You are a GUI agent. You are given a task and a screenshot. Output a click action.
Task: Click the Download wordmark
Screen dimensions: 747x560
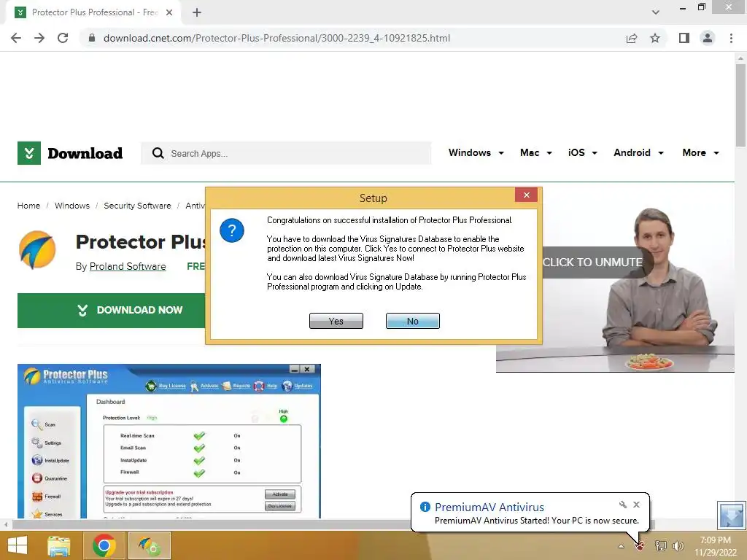(85, 153)
